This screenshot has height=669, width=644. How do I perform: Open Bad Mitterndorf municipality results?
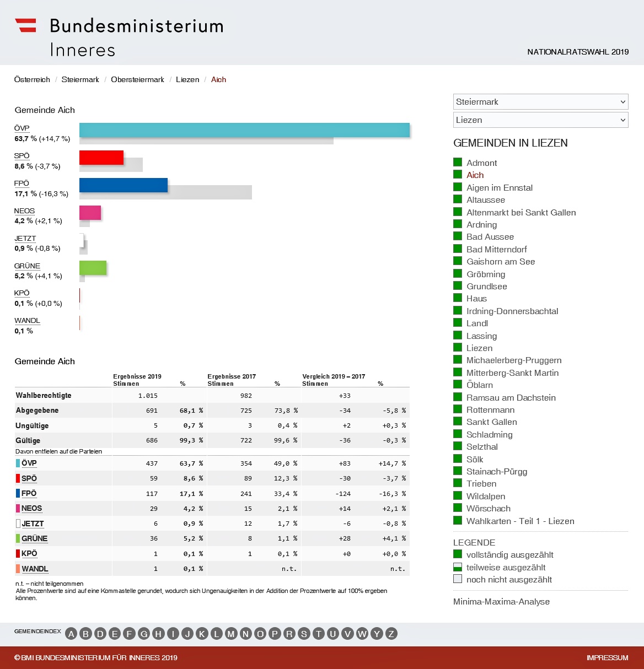[496, 249]
